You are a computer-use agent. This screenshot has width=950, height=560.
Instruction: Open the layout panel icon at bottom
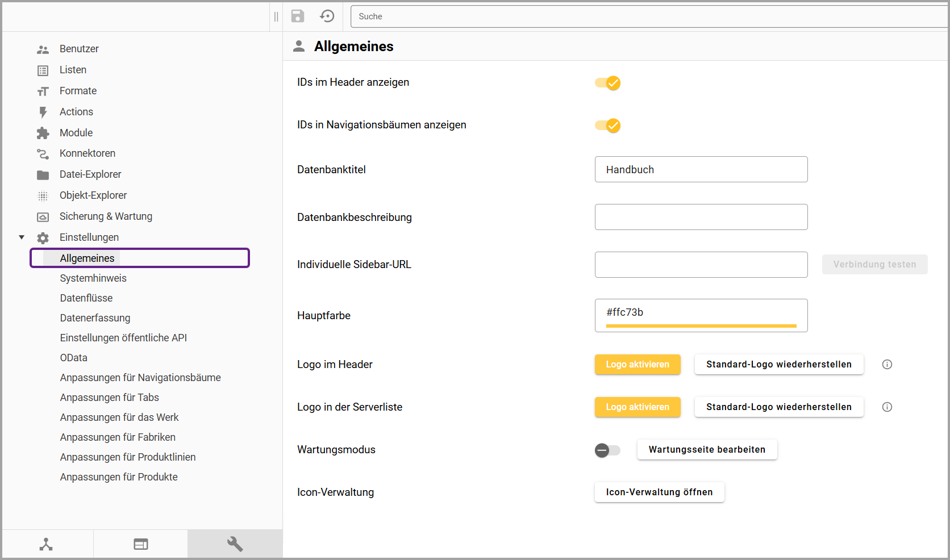pyautogui.click(x=140, y=544)
